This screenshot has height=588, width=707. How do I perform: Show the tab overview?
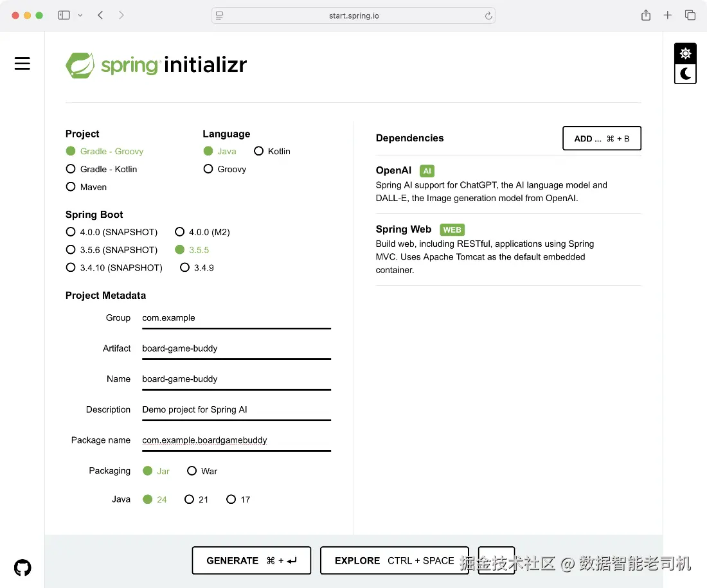[690, 15]
